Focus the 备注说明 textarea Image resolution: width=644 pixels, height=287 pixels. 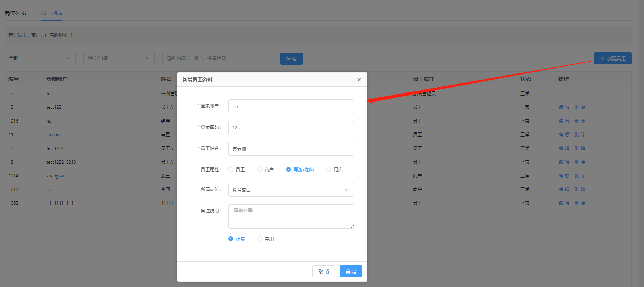(x=291, y=216)
